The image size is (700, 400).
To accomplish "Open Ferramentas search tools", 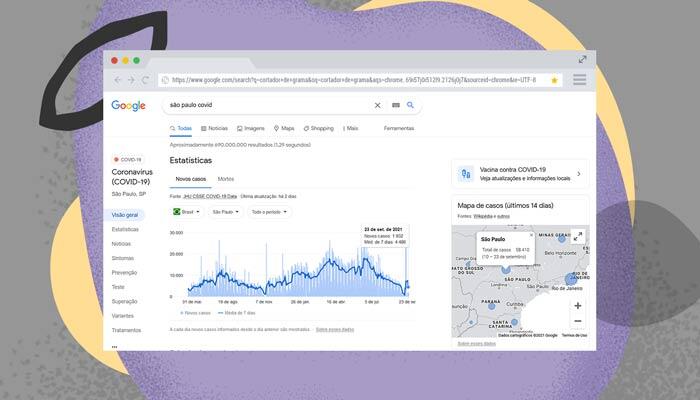I will pyautogui.click(x=399, y=129).
